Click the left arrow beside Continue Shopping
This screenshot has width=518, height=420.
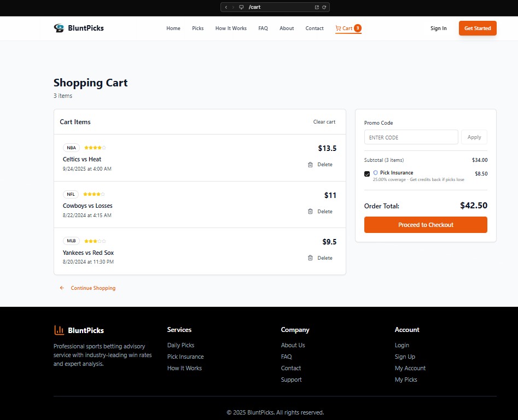pos(62,288)
